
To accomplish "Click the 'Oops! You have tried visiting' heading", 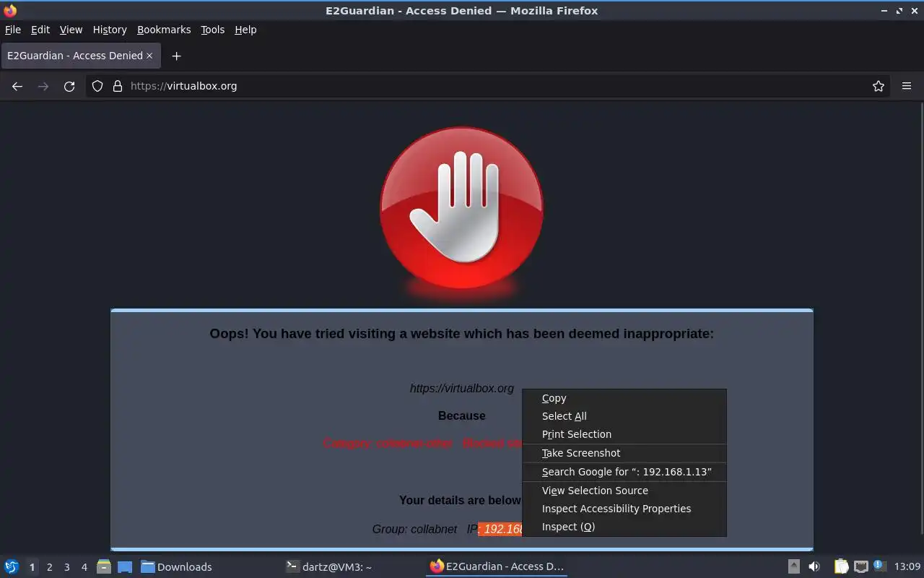I will coord(462,334).
